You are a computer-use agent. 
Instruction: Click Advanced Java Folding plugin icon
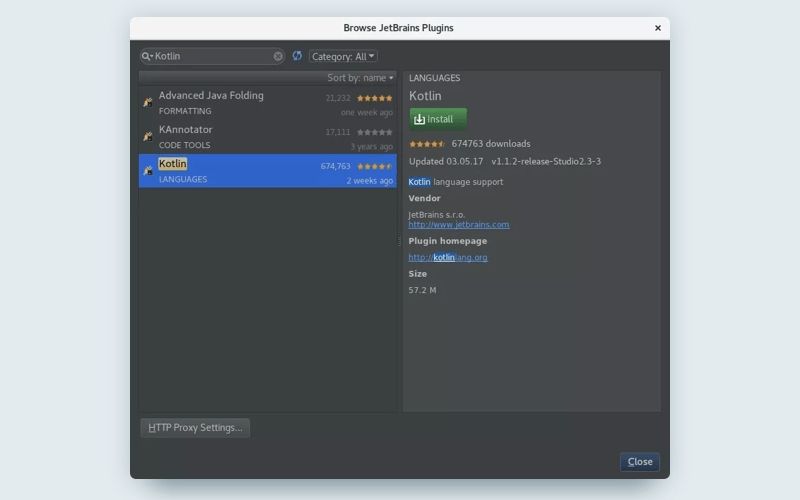pos(148,103)
